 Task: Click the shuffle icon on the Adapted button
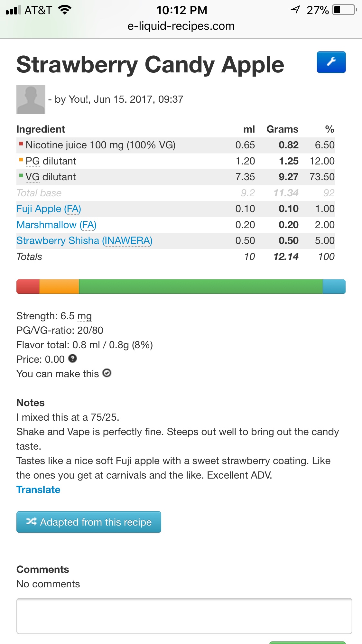click(x=31, y=521)
